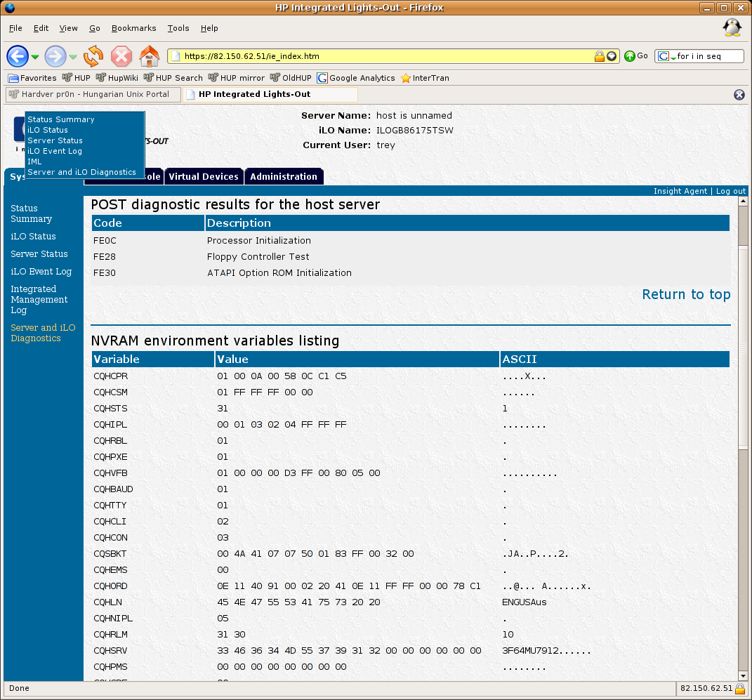Screen dimensions: 752x700
Task: Open the Help menu
Action: [x=209, y=28]
